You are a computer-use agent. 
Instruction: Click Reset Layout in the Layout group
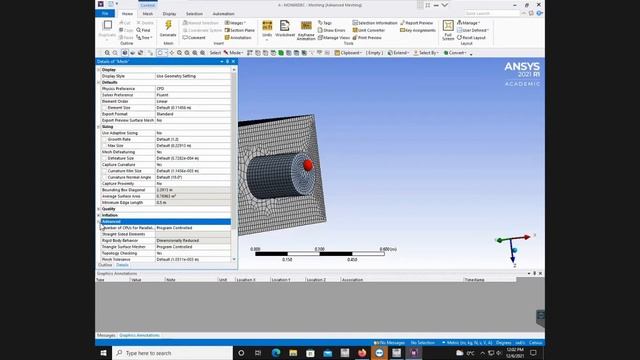pyautogui.click(x=471, y=38)
